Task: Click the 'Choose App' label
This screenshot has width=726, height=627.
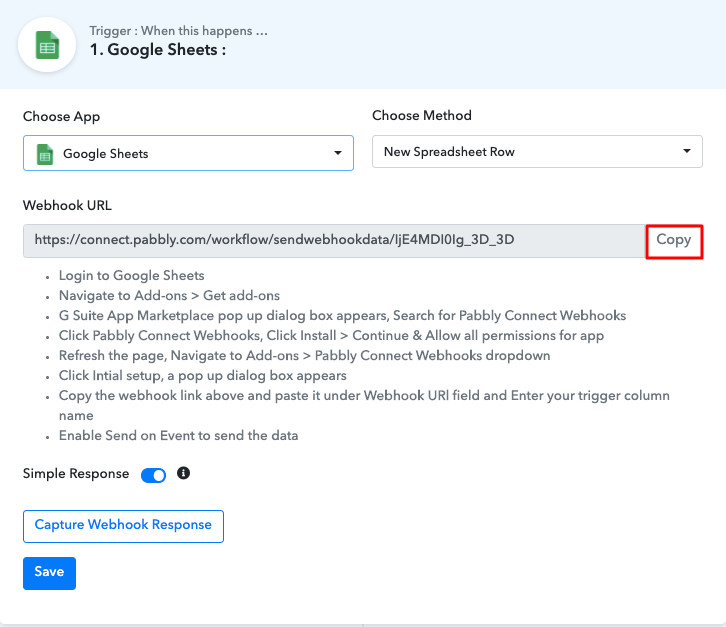Action: (x=62, y=117)
